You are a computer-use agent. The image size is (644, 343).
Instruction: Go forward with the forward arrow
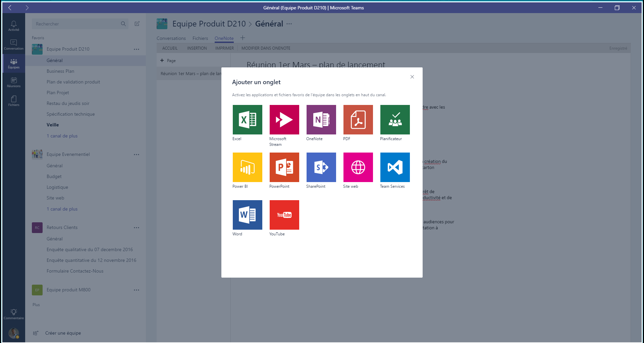(x=27, y=7)
